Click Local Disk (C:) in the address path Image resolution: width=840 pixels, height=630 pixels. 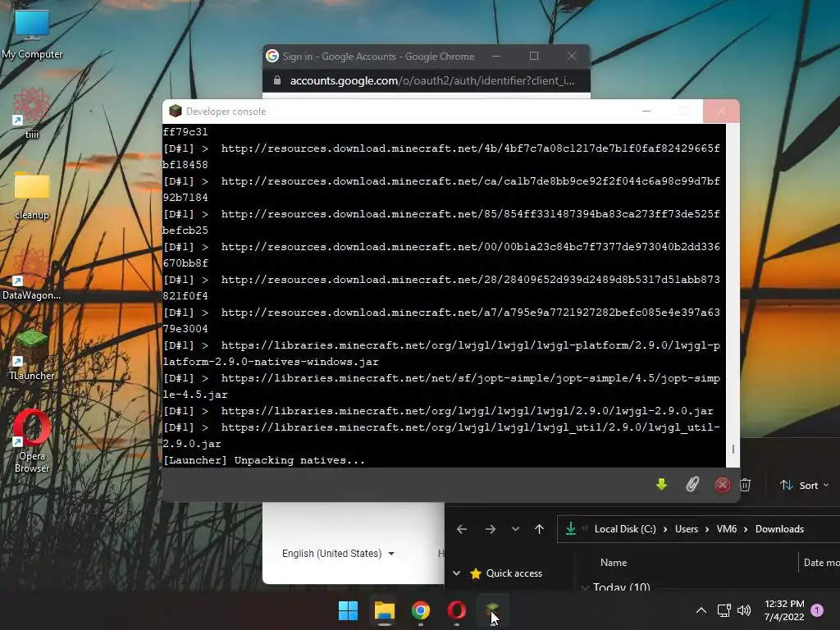click(x=625, y=529)
